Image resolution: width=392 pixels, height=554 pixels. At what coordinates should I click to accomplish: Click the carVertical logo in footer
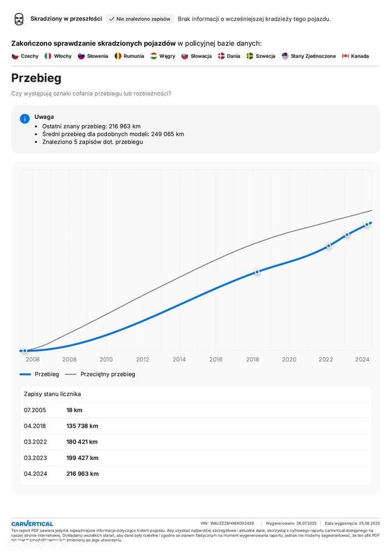pyautogui.click(x=32, y=523)
